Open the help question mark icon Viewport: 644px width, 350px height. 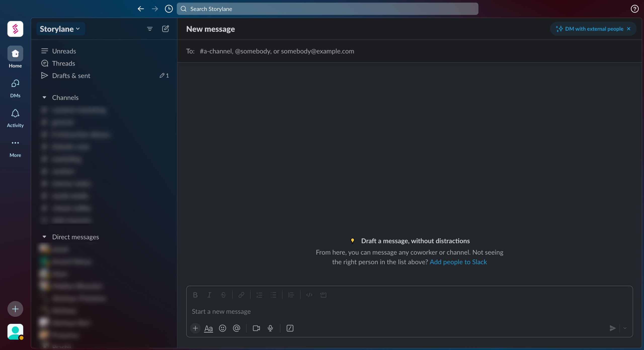[634, 9]
